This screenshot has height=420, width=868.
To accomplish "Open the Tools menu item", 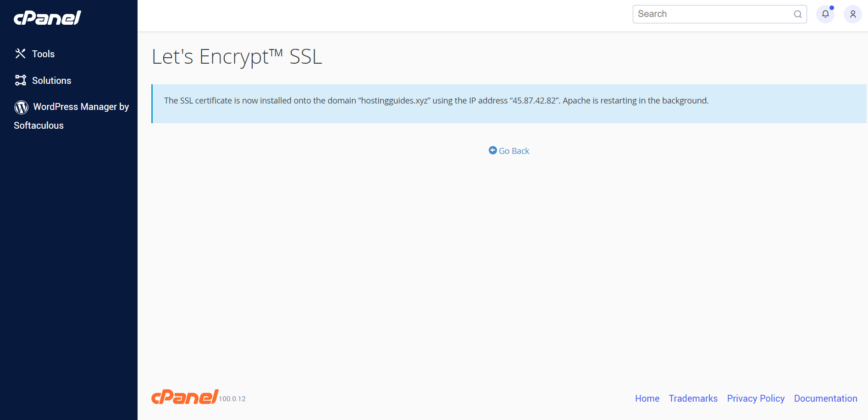I will click(43, 54).
